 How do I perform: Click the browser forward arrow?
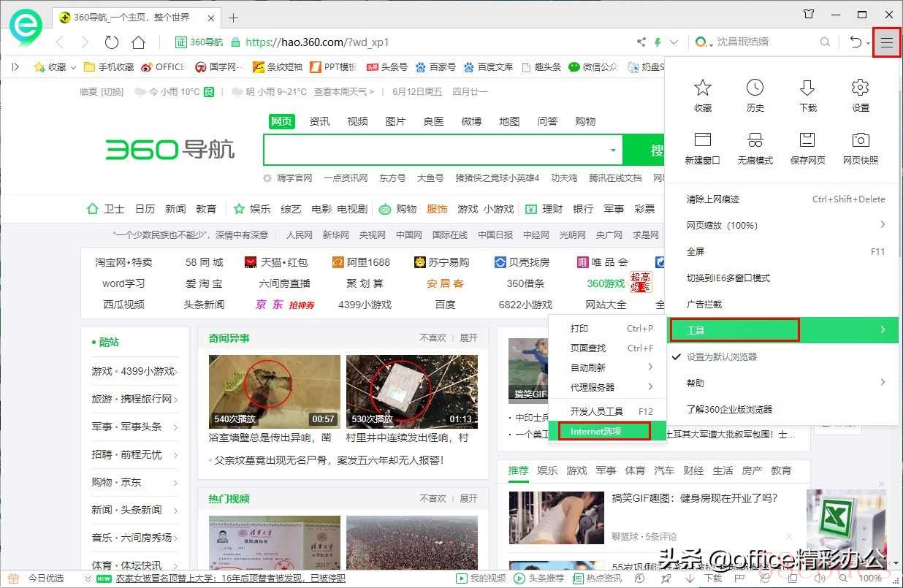click(85, 42)
